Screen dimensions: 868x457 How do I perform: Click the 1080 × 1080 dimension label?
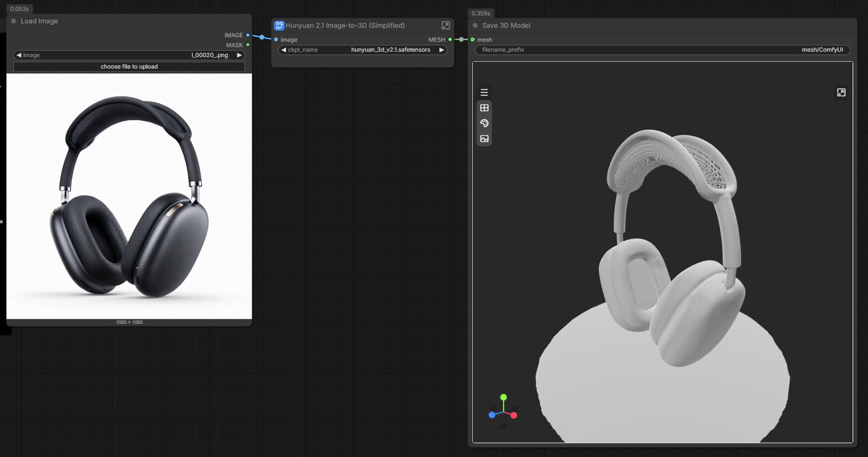tap(130, 322)
